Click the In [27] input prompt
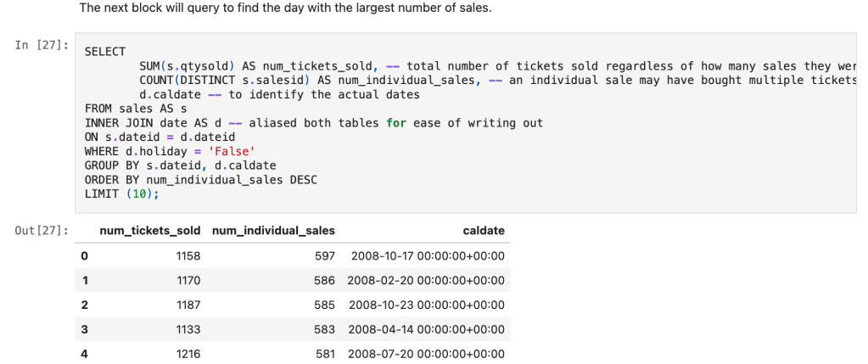The image size is (868, 364). click(39, 44)
